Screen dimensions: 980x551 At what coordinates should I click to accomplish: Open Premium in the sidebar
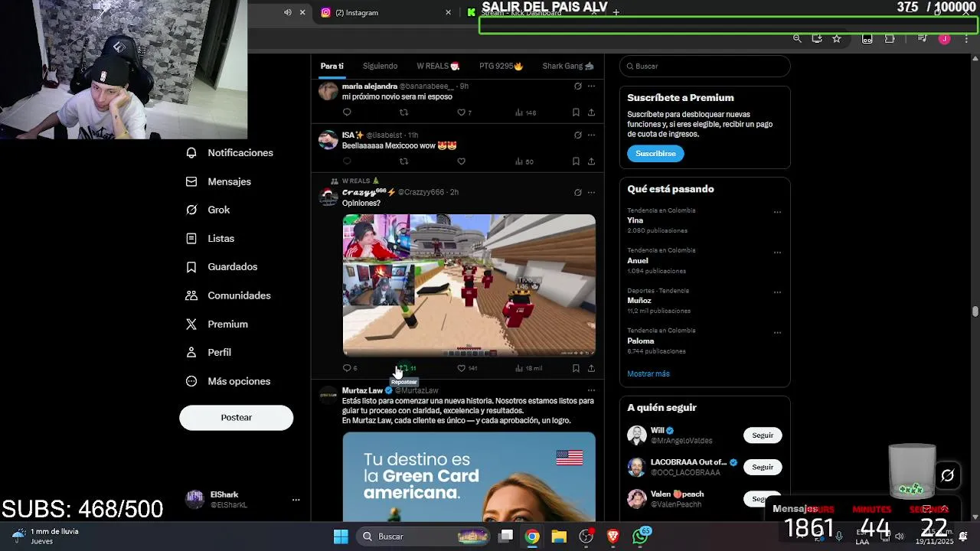pyautogui.click(x=217, y=324)
